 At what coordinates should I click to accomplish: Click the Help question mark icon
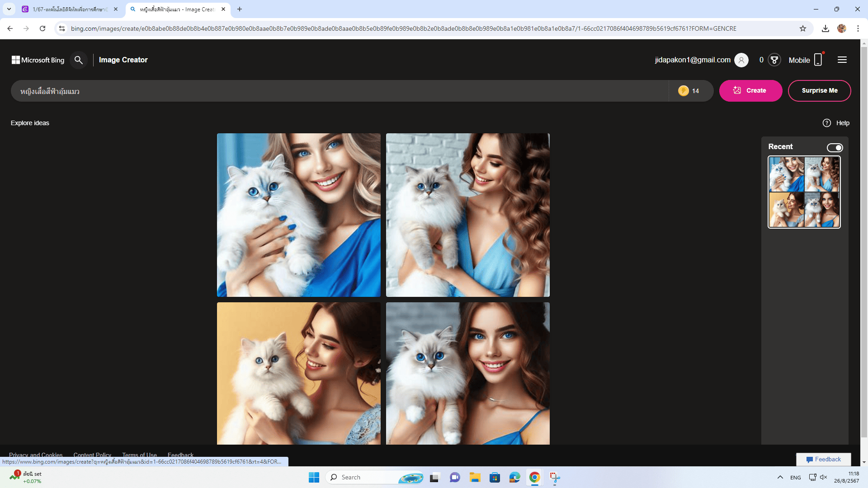coord(827,123)
